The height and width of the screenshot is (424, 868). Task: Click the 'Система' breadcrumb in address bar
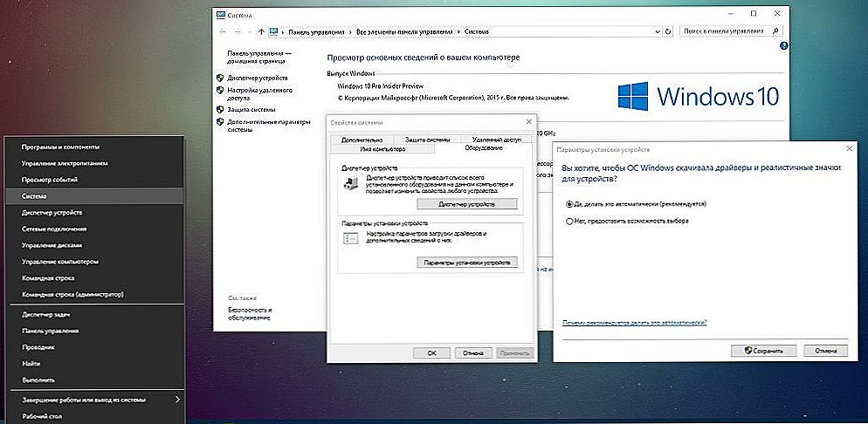click(476, 32)
